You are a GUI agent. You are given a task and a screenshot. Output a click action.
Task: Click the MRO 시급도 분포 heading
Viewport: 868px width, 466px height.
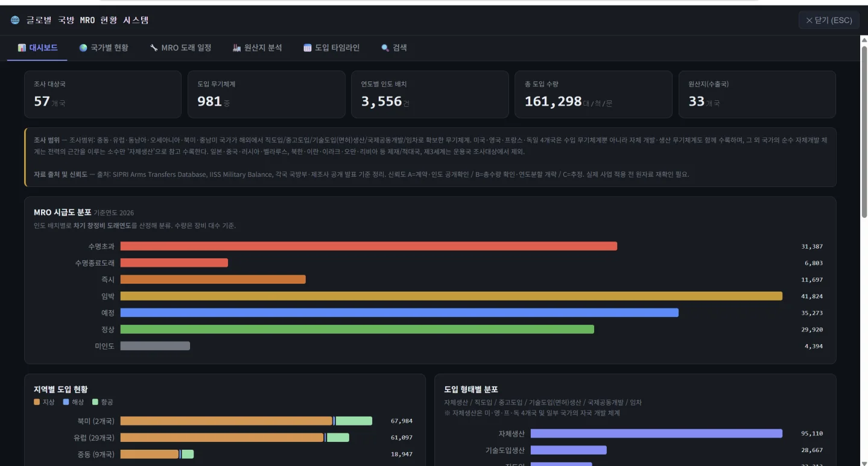[x=63, y=212]
